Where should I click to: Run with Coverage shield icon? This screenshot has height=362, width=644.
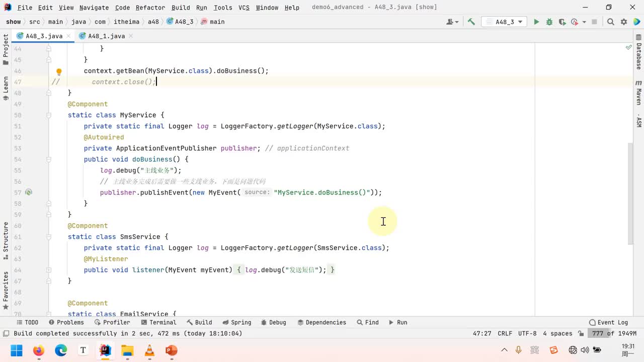[x=562, y=22]
